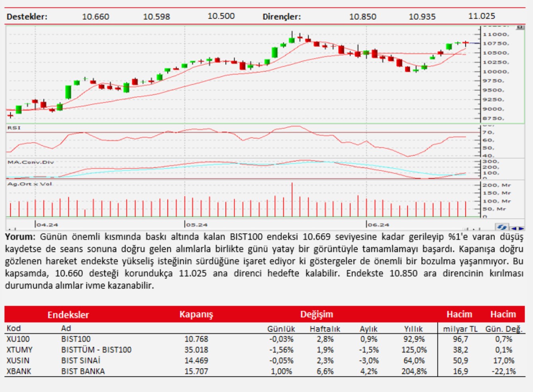The height and width of the screenshot is (392, 533).
Task: Click the 04.24 date axis marker
Action: 47,225
